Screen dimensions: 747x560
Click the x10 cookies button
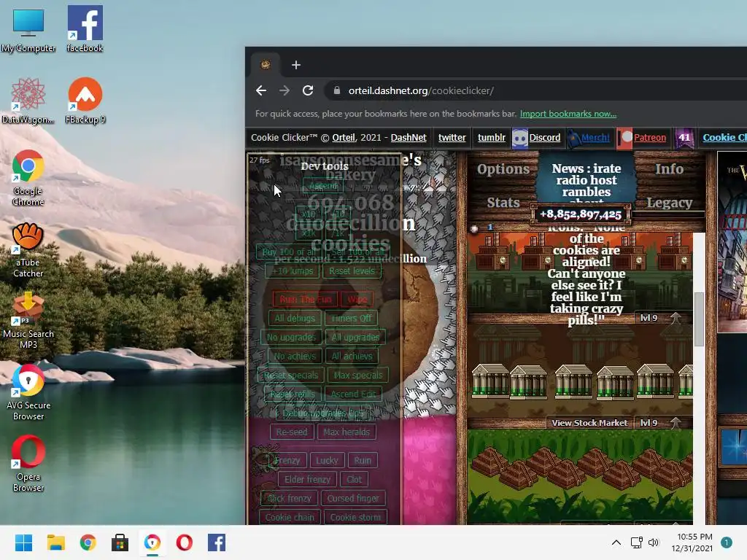point(309,214)
